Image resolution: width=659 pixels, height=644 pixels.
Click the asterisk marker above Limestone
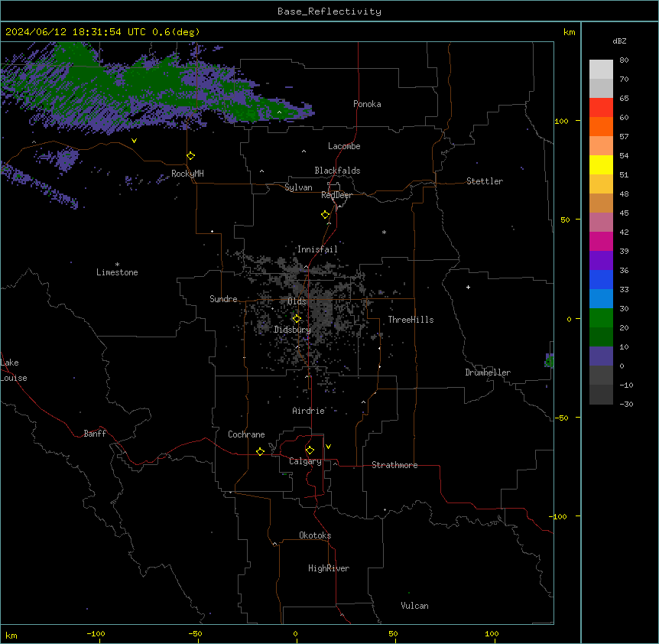(117, 265)
